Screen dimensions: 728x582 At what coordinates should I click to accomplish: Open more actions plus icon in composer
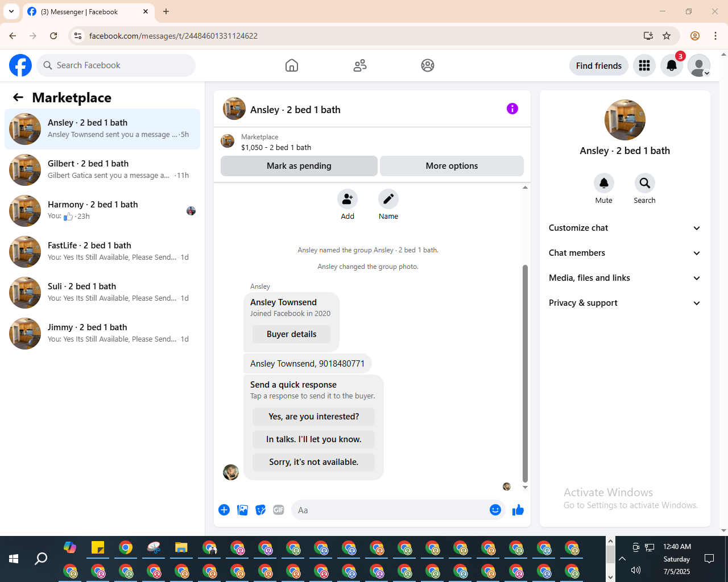click(224, 510)
